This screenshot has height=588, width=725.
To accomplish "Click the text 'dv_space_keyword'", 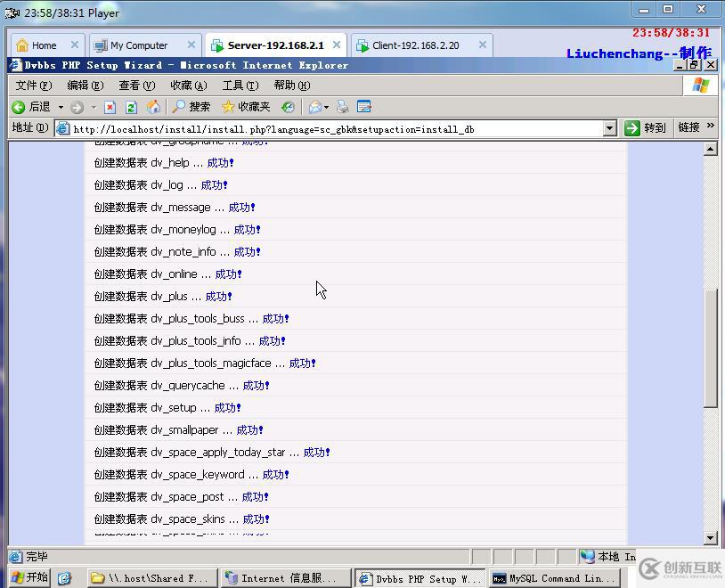I will [198, 474].
